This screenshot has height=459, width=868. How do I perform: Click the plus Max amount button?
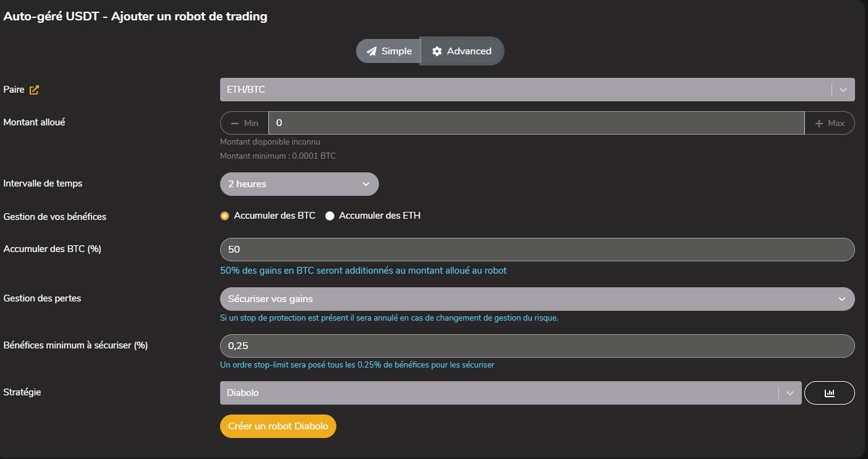tap(830, 123)
